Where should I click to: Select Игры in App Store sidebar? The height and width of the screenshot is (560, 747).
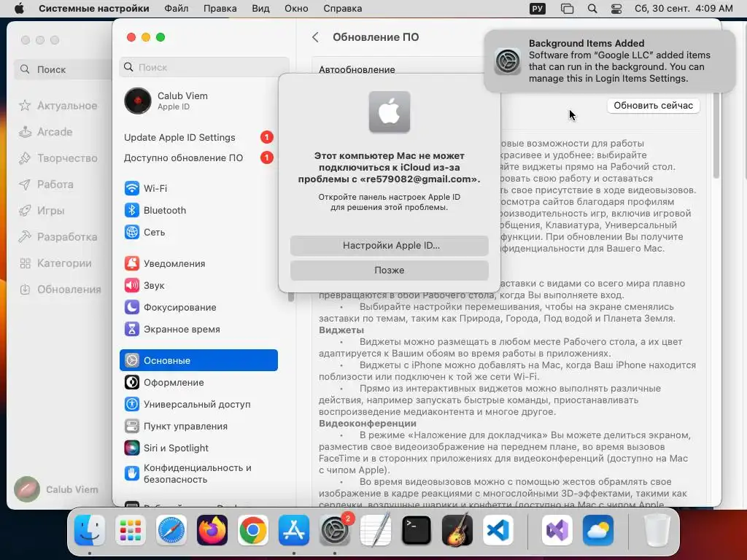(x=42, y=211)
